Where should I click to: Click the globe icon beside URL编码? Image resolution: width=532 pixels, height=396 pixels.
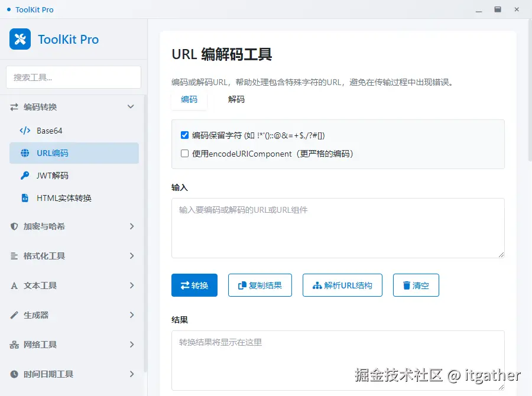coord(25,153)
